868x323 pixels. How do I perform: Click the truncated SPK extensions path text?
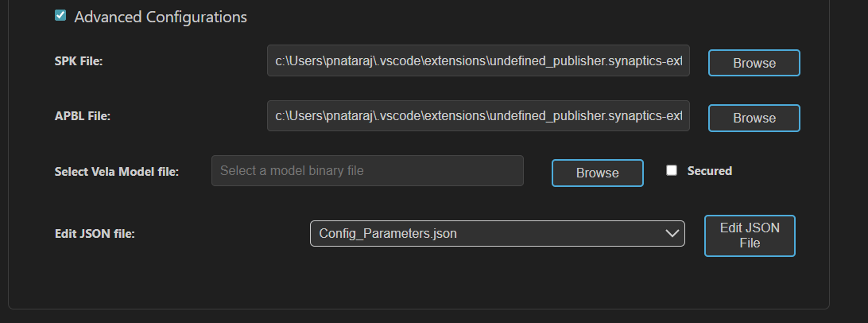478,61
